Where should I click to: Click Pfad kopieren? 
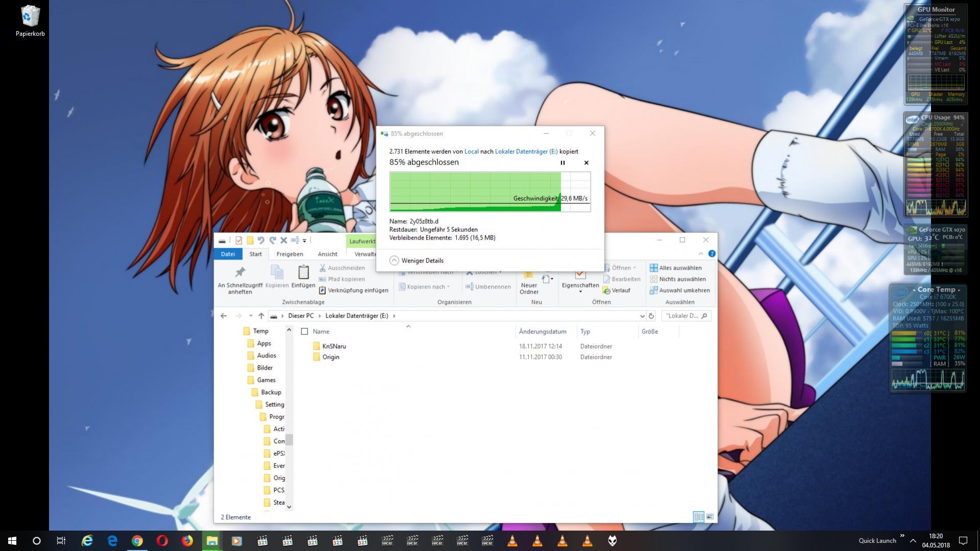pyautogui.click(x=341, y=279)
